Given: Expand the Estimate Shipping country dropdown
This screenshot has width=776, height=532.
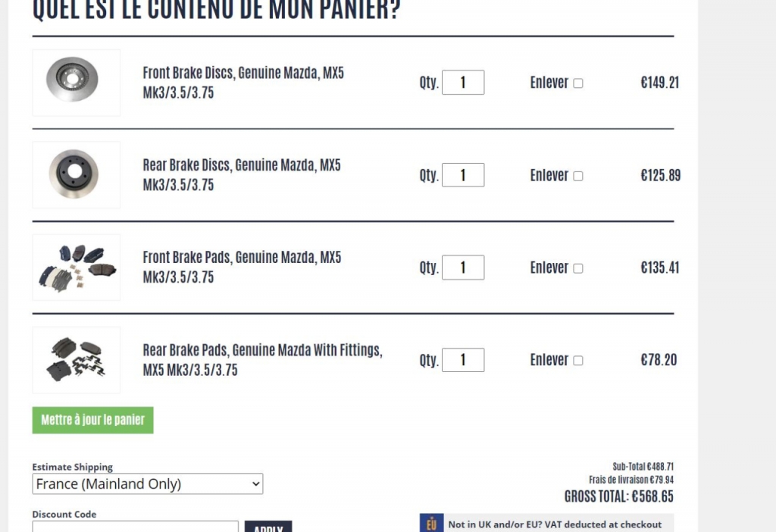Looking at the screenshot, I should [x=148, y=483].
